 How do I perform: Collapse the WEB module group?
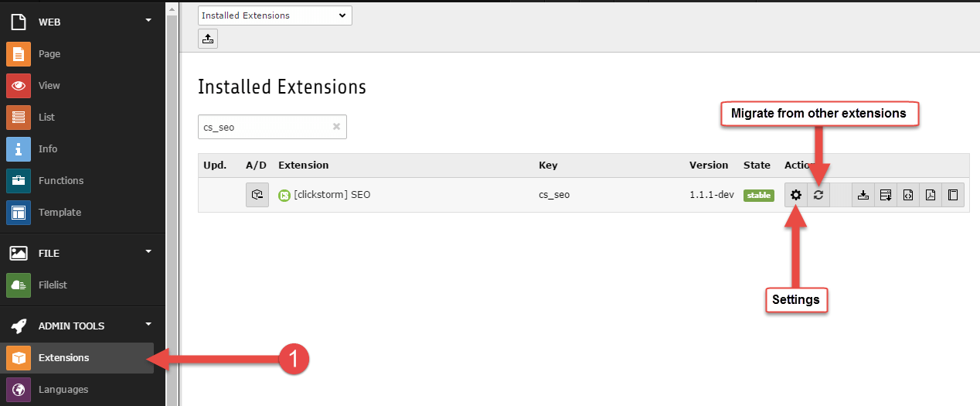(x=148, y=21)
